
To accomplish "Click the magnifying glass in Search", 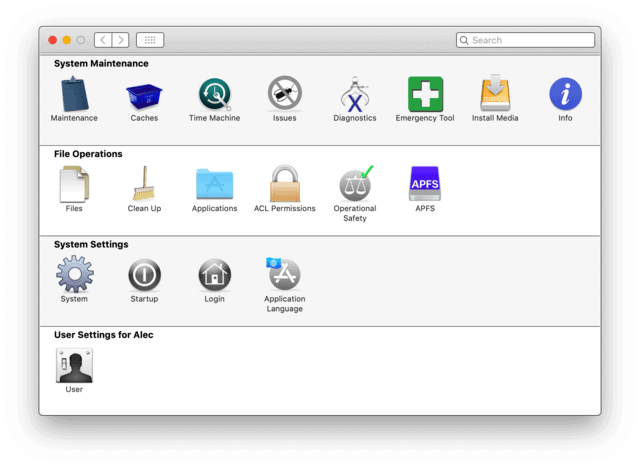I will [464, 40].
